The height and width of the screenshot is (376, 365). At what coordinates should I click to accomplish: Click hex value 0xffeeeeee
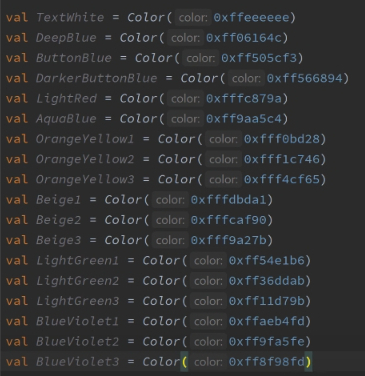coord(251,17)
